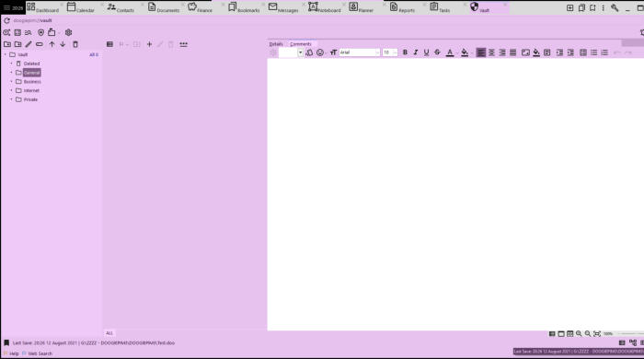
Task: Click the Web Search link
Action: [x=40, y=353]
